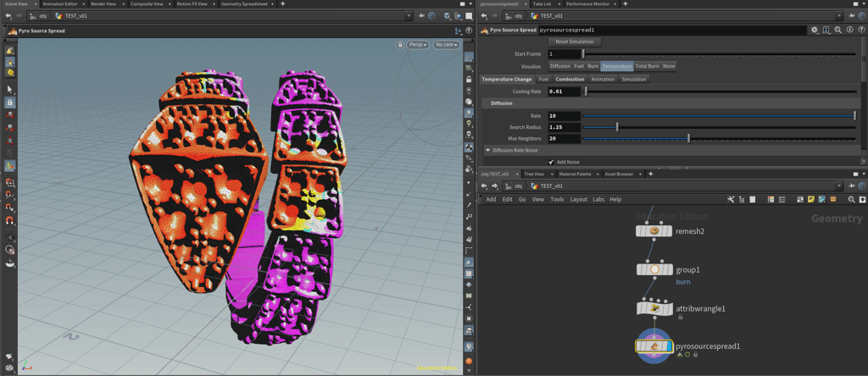This screenshot has height=376, width=868.
Task: Adjust the Cooling Rate slider
Action: pyautogui.click(x=719, y=91)
